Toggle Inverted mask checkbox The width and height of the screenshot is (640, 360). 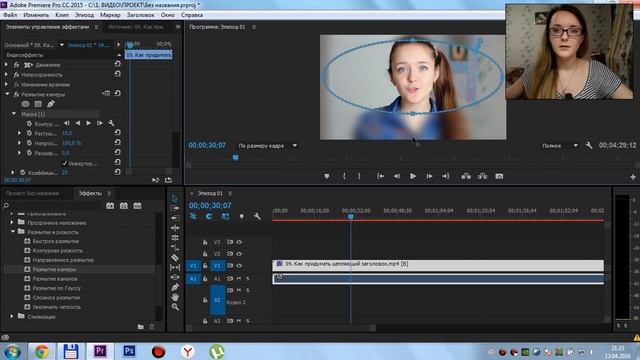[64, 163]
